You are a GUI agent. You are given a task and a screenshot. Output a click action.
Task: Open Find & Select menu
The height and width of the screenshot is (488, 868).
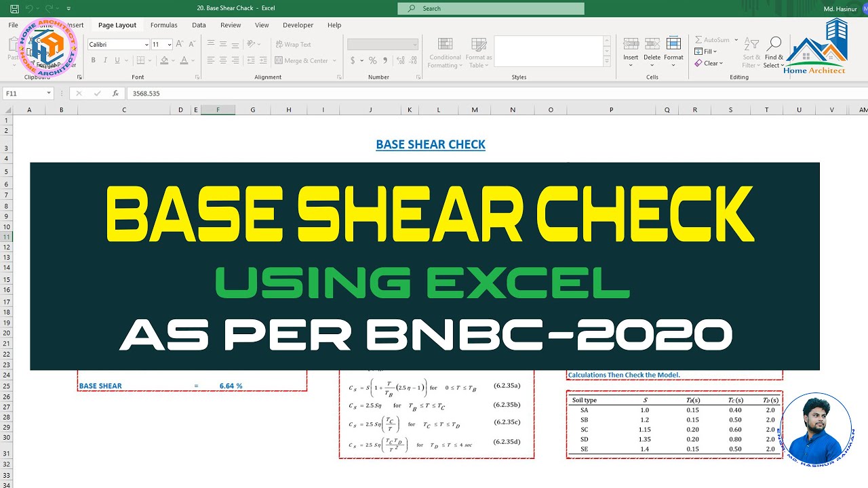(774, 53)
